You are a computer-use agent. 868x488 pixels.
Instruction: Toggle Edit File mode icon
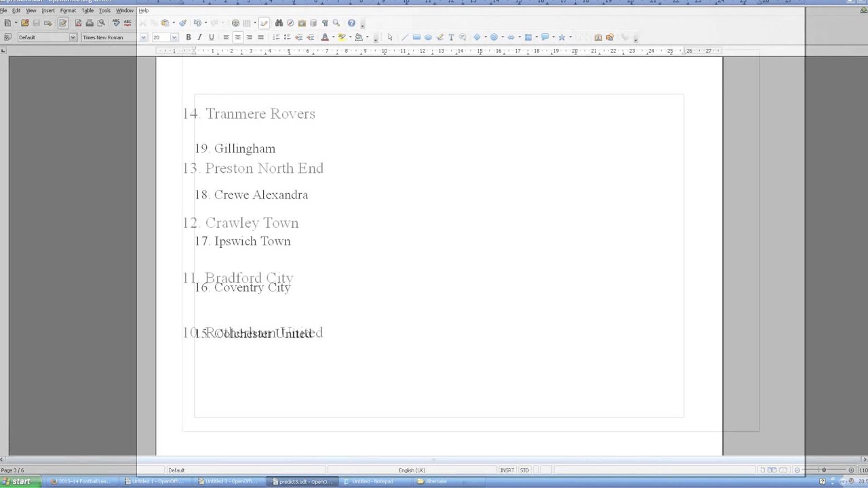click(x=63, y=23)
